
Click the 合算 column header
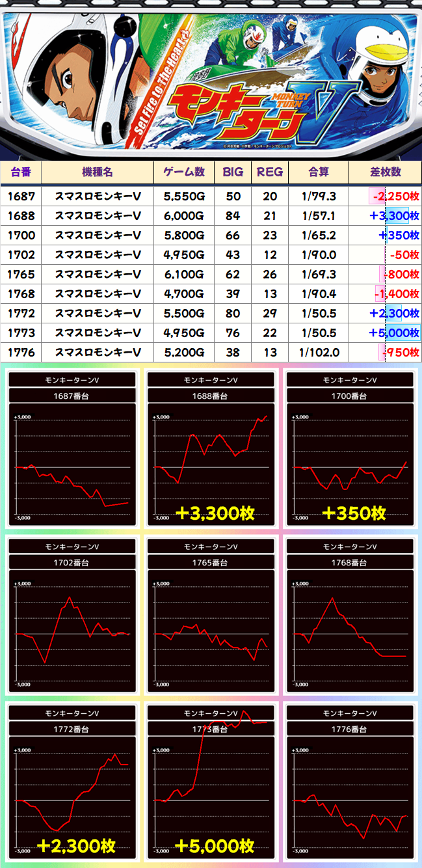coord(319,172)
